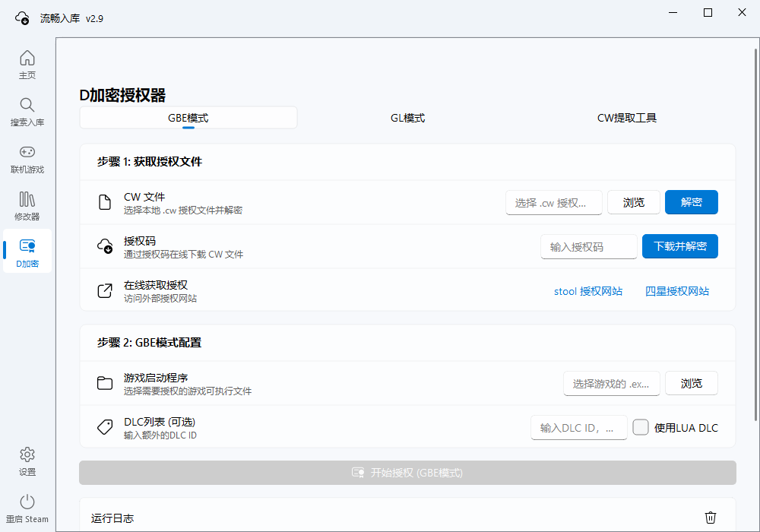Click the 解密 button
Screen dimensions: 760x532
click(692, 202)
